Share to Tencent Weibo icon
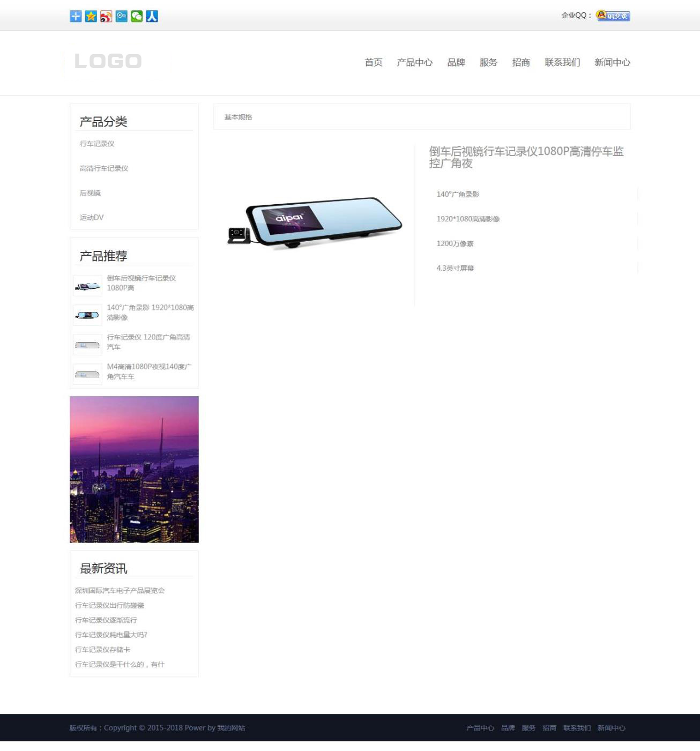The height and width of the screenshot is (751, 700). point(122,16)
